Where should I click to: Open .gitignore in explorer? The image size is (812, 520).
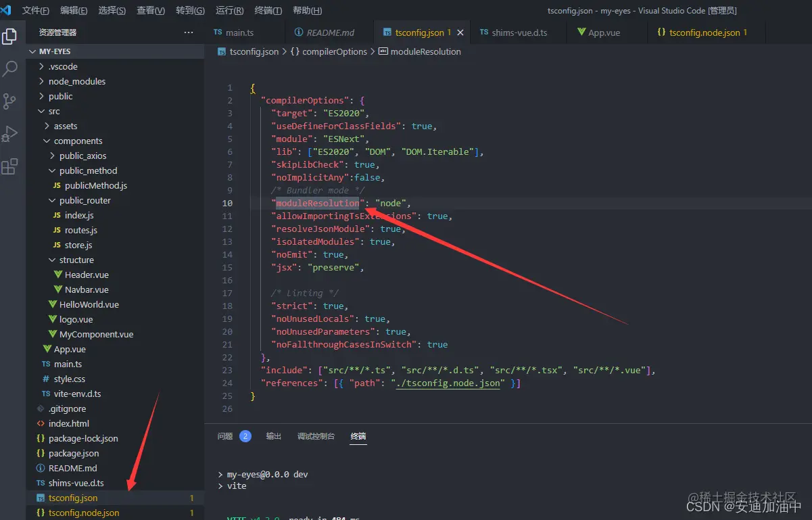115,408
